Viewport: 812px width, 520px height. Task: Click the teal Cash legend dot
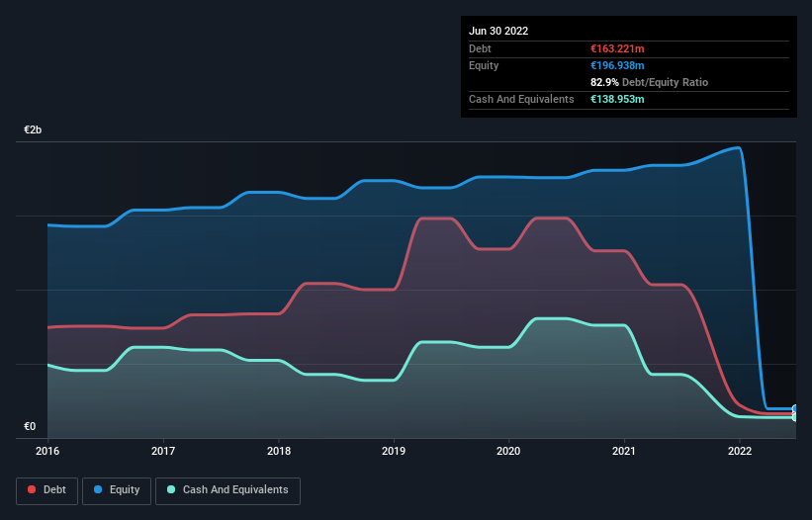click(171, 489)
